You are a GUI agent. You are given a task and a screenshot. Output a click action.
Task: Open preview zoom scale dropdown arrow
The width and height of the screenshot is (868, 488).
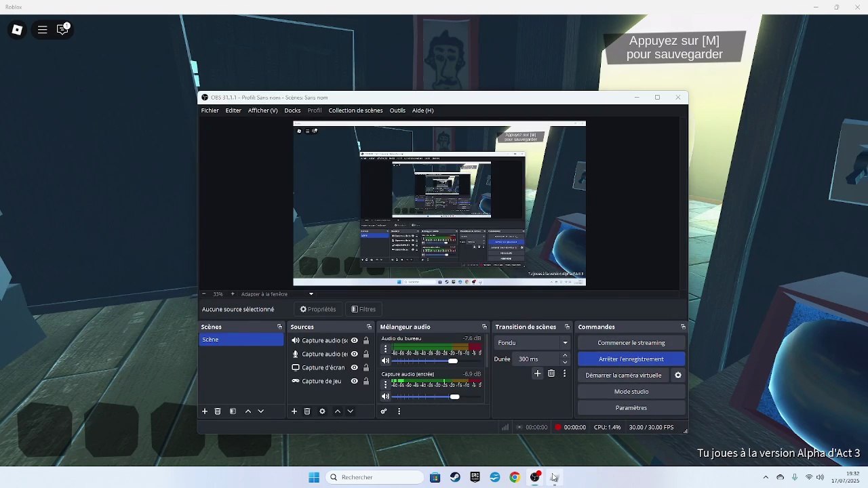(311, 294)
